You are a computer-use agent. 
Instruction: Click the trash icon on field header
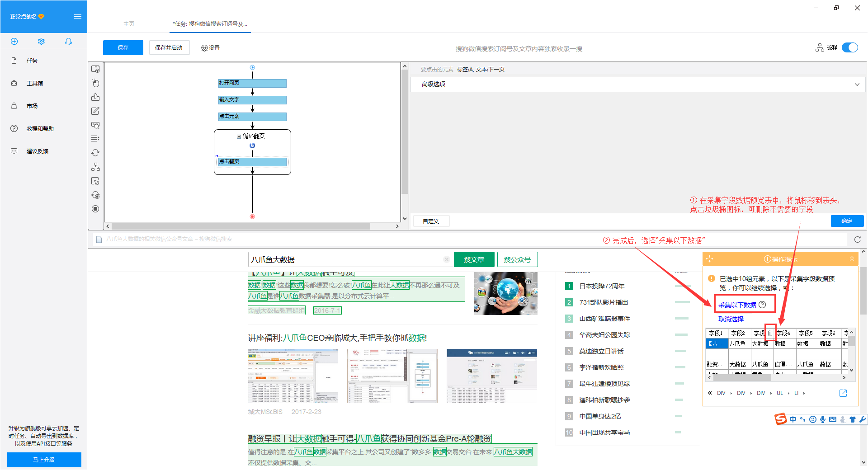point(770,333)
